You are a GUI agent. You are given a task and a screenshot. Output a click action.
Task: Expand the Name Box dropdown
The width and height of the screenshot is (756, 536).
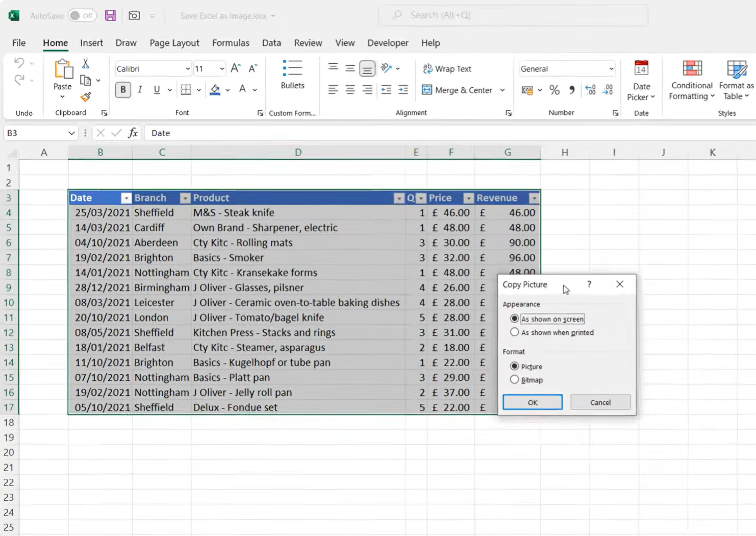pyautogui.click(x=71, y=133)
